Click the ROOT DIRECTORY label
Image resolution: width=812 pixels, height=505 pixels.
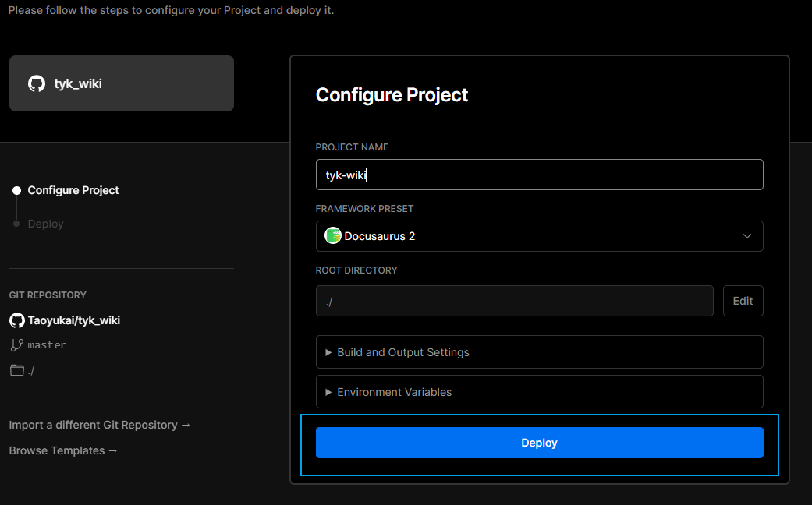pyautogui.click(x=356, y=270)
